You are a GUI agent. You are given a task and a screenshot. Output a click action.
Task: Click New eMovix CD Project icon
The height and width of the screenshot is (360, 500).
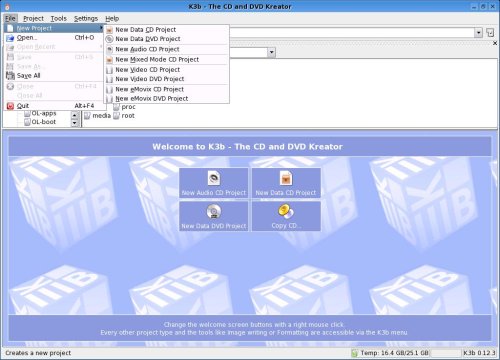tap(109, 89)
